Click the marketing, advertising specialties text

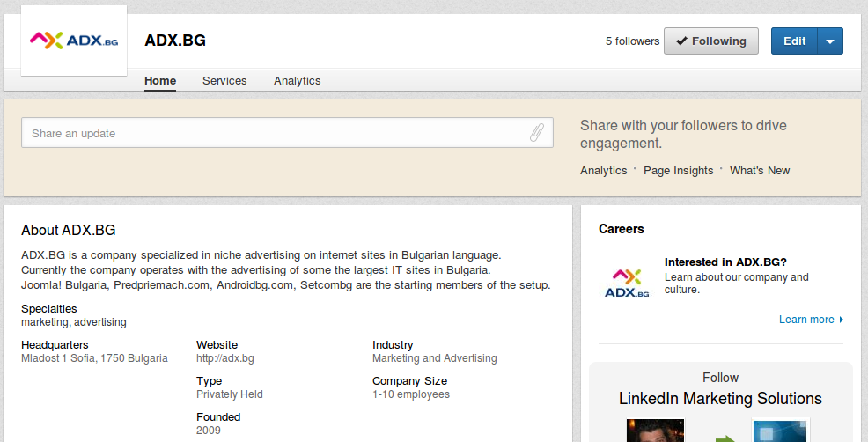(74, 322)
